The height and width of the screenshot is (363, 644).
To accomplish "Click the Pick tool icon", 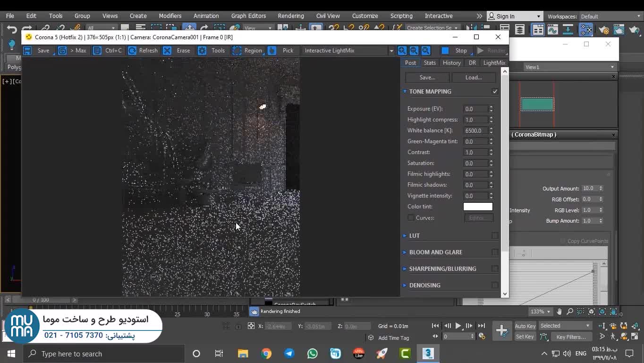I will 272,51.
